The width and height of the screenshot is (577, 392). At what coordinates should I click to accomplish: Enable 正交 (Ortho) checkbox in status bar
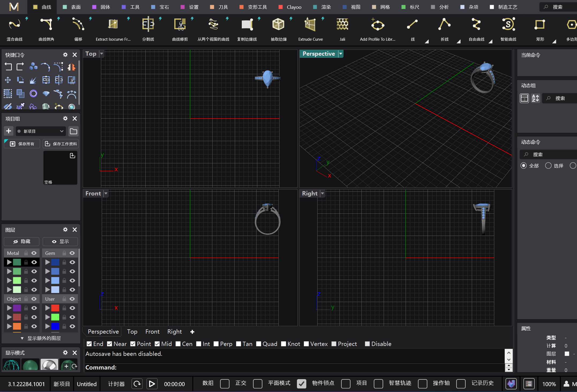click(225, 384)
